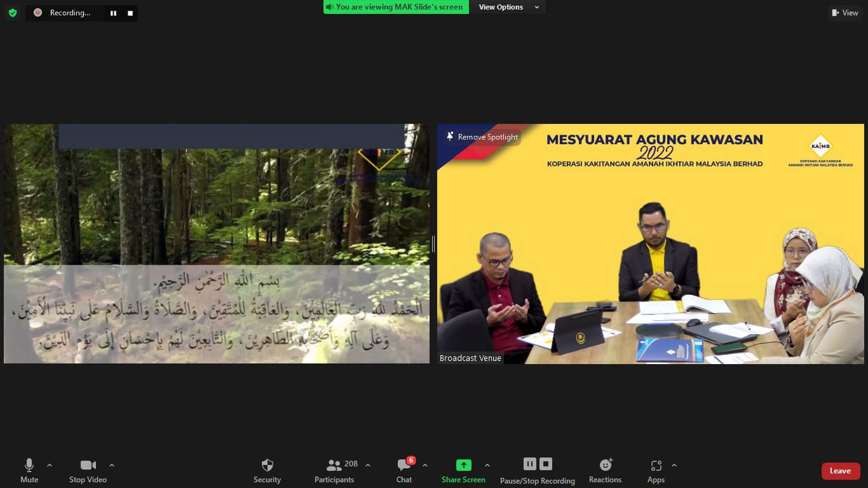
Task: Remove Spotlight from the Broadcast Venue video
Action: 482,137
